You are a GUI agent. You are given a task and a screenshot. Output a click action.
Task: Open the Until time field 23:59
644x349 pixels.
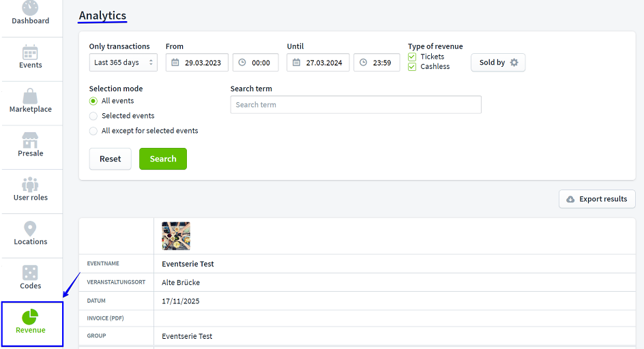[x=377, y=63]
